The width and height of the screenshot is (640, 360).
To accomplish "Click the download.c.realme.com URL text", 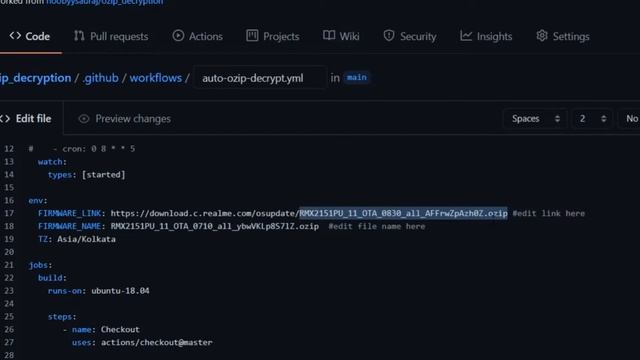I will [205, 213].
